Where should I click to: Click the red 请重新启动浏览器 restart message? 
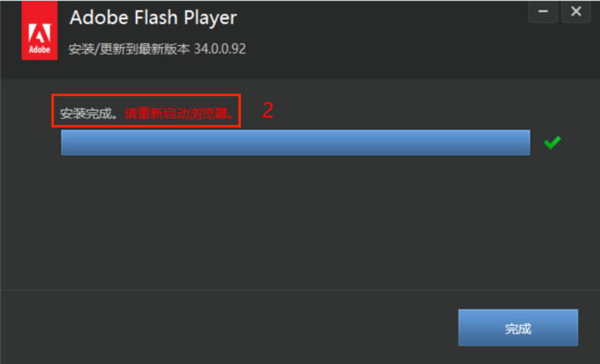point(179,114)
